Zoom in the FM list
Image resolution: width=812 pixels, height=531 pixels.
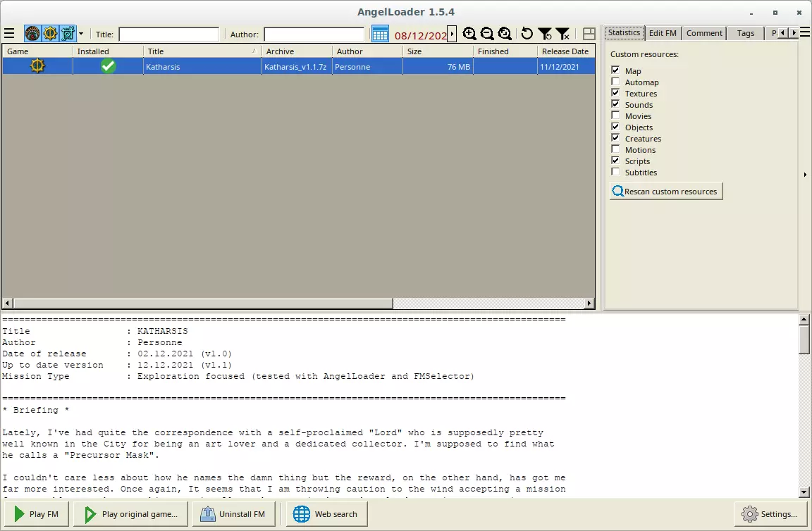(469, 34)
